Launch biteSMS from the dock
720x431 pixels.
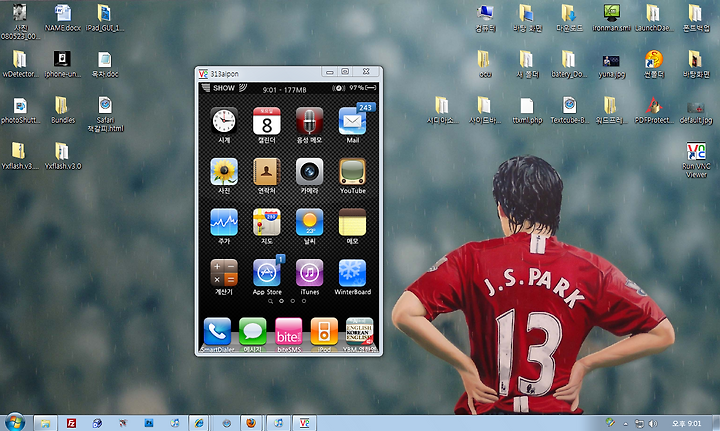[x=288, y=331]
